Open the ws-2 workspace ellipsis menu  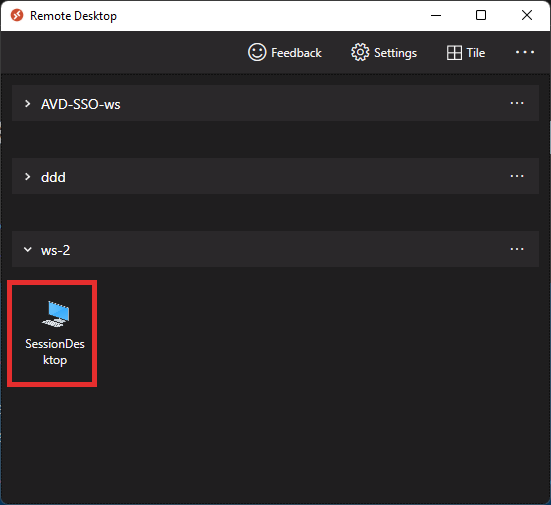[517, 249]
